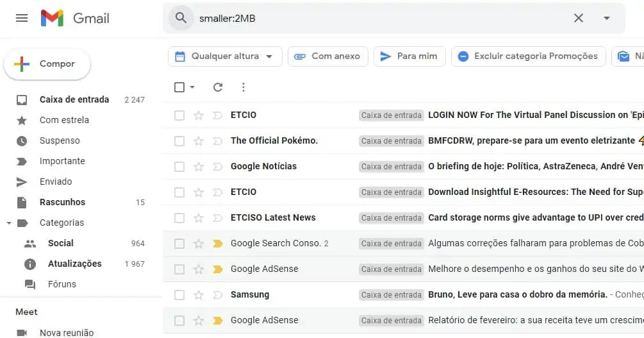The image size is (644, 338).
Task: Click the clock icon beside Suspenso
Action: pyautogui.click(x=22, y=140)
